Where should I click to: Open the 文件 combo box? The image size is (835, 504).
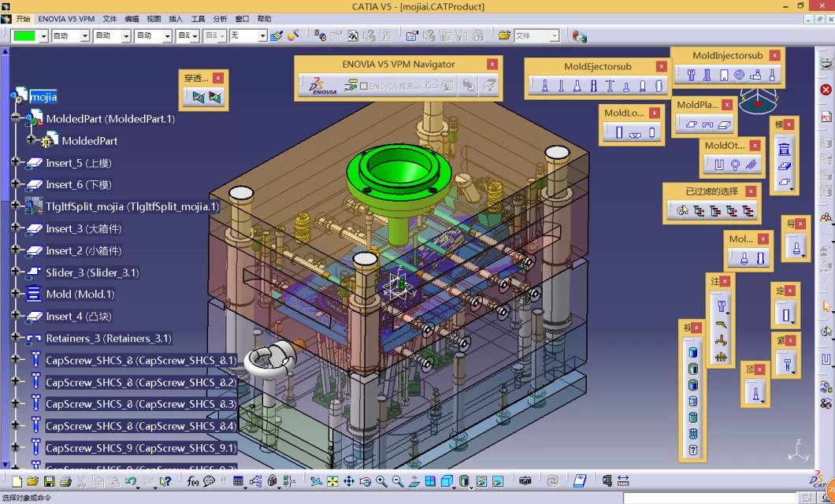(x=536, y=35)
